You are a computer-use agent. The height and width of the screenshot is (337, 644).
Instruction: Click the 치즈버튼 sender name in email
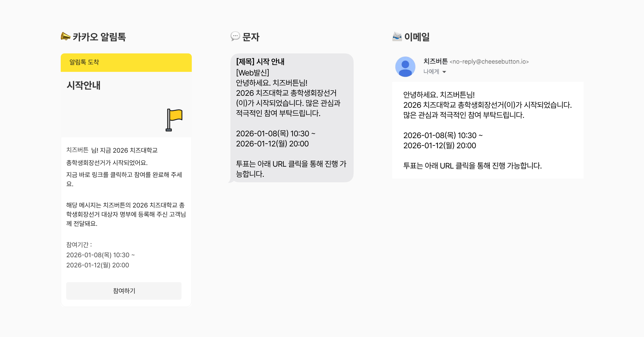435,61
